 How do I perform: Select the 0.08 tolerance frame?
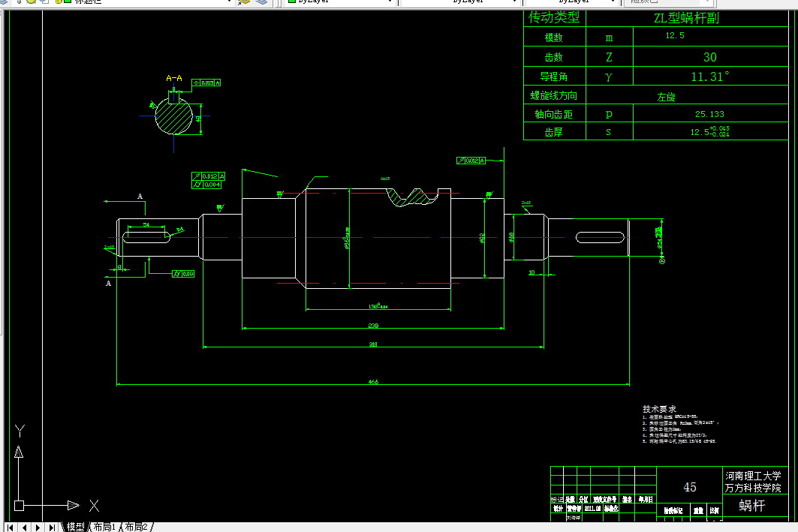point(183,274)
